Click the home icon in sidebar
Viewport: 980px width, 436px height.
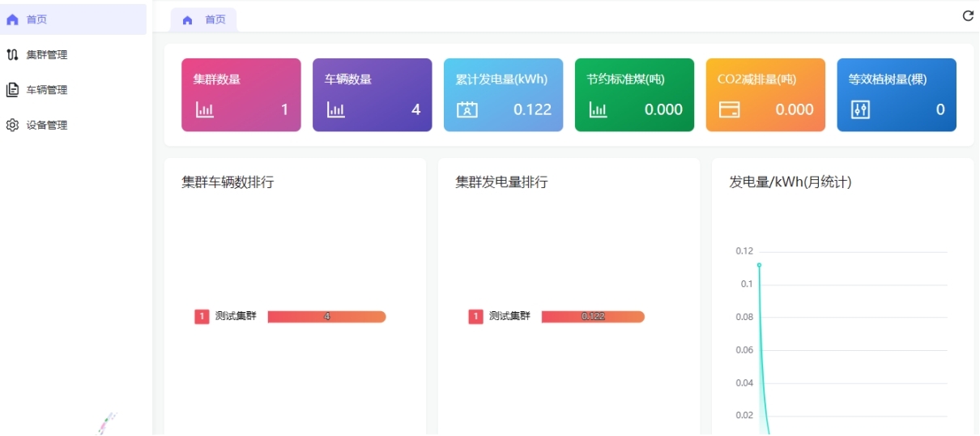(x=12, y=19)
